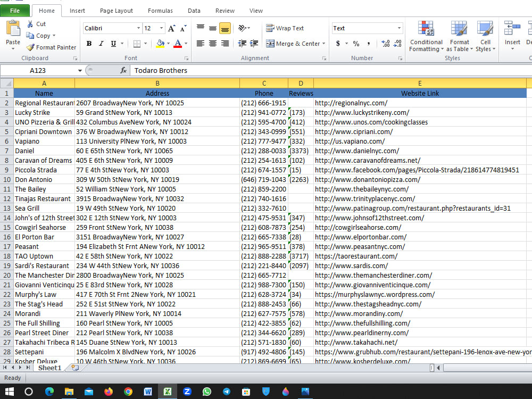Center text horizontally

(213, 44)
